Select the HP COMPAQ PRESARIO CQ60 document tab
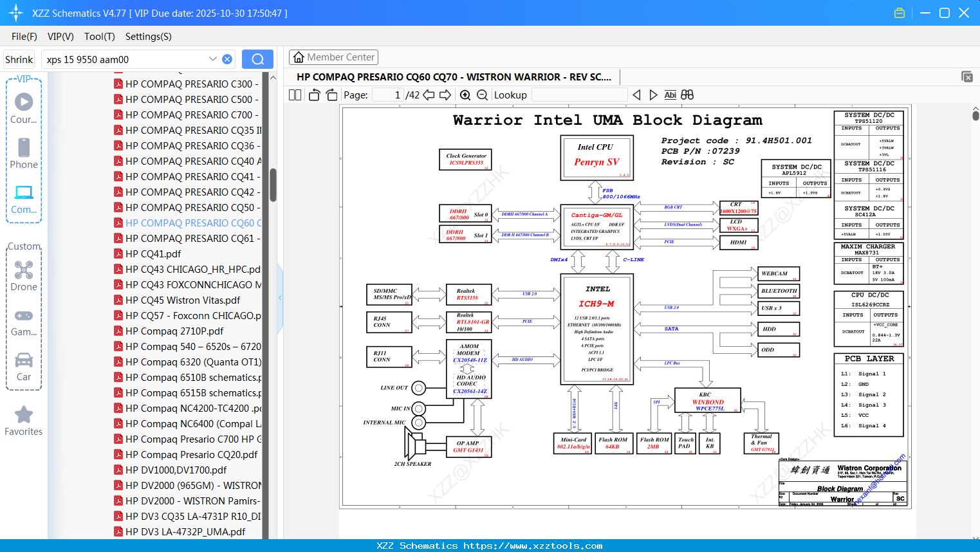The width and height of the screenshot is (980, 552). coord(454,77)
